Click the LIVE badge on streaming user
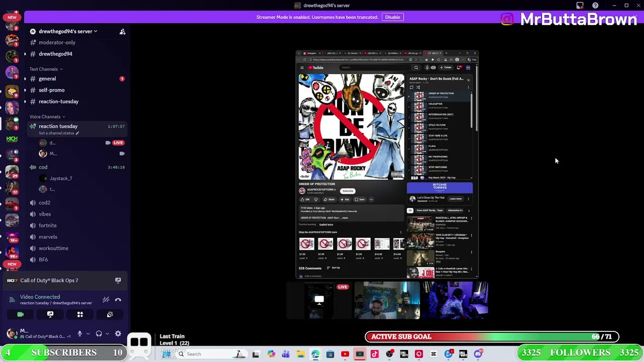644x362 pixels. [118, 143]
